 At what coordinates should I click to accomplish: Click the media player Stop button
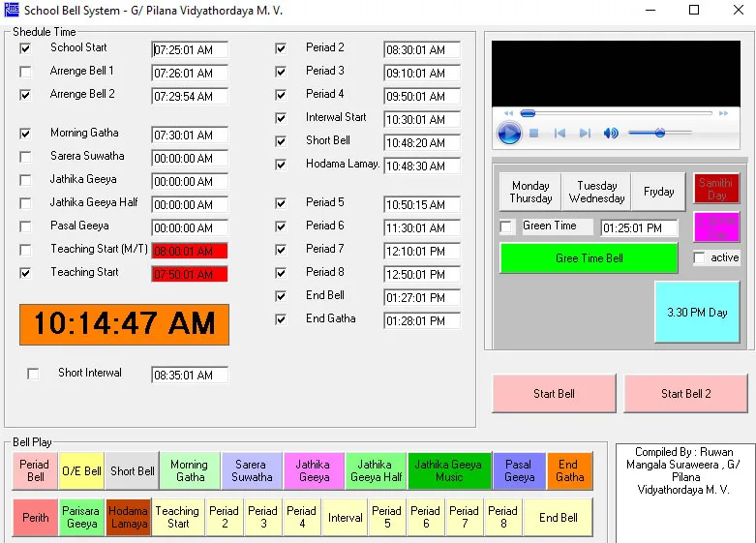pos(534,134)
